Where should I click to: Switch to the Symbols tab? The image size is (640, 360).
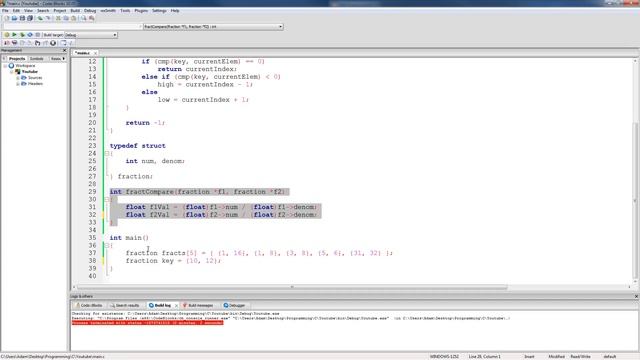(x=36, y=59)
